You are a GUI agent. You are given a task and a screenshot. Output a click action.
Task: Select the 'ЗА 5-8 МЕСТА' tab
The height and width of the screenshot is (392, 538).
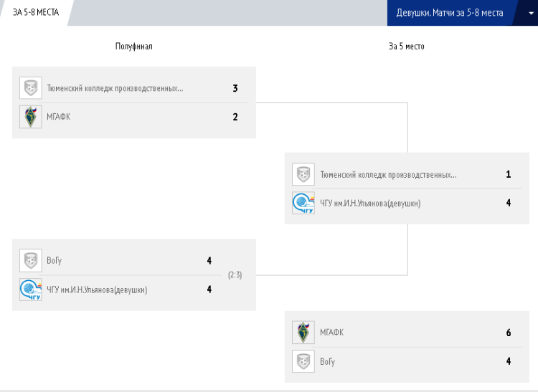(x=36, y=13)
